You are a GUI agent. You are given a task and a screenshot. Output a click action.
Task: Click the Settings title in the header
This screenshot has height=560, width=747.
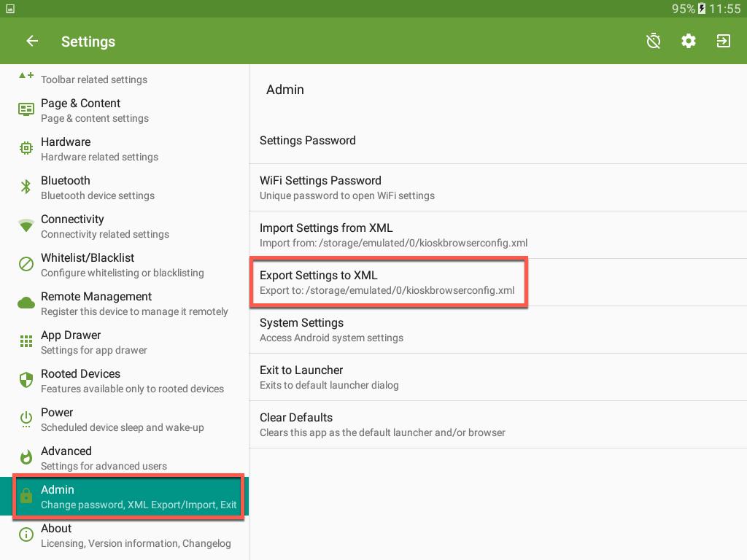[88, 42]
